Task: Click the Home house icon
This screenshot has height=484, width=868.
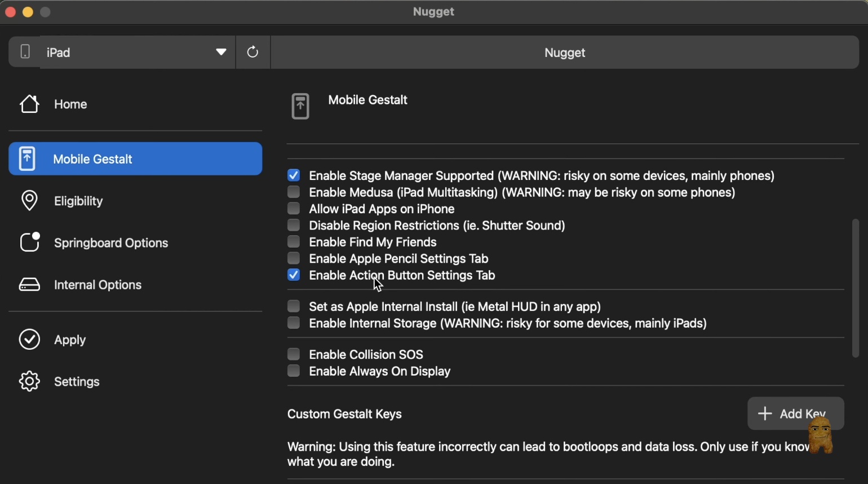Action: click(x=29, y=104)
